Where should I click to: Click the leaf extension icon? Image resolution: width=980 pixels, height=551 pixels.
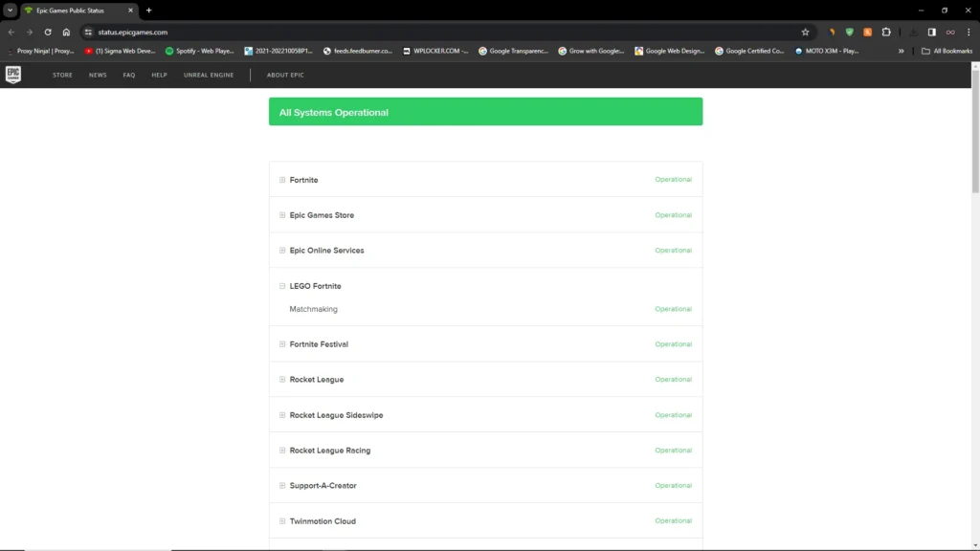coord(832,32)
